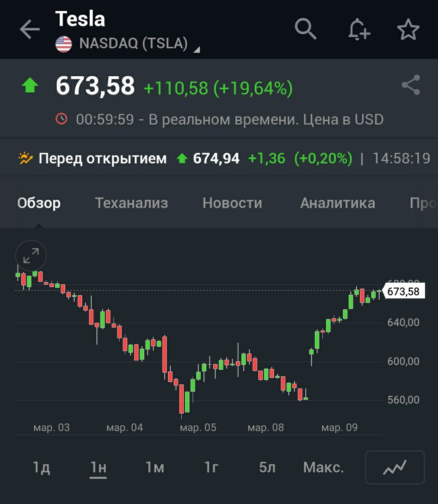Add a price alert via bell icon
The height and width of the screenshot is (504, 438).
[x=359, y=30]
